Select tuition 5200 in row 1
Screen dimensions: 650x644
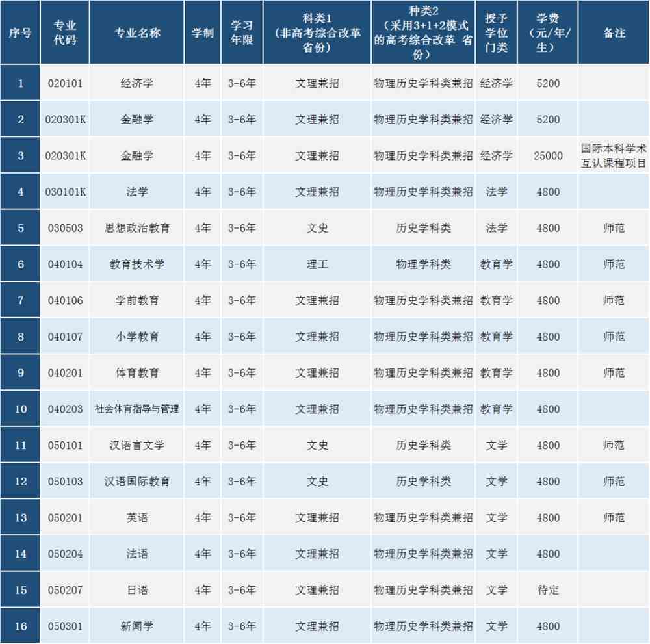click(x=547, y=83)
